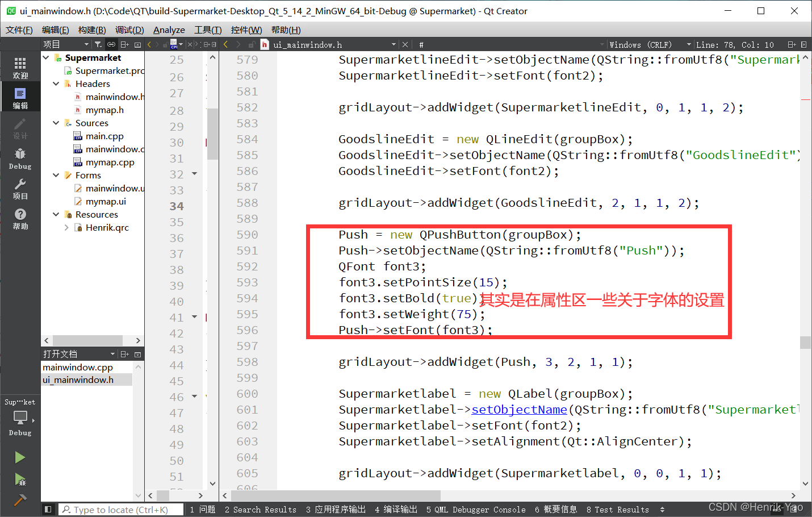Screen dimensions: 812x517
Task: Click the project panel close/maximize icon
Action: pos(137,44)
